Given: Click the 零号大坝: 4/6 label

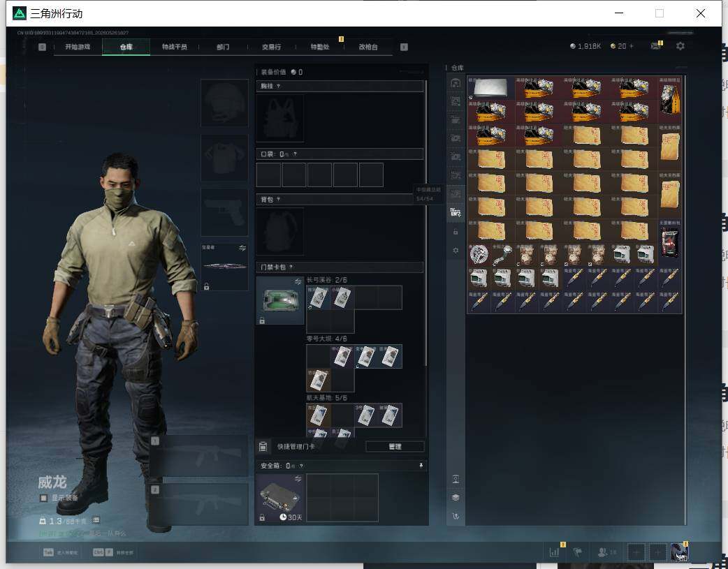Looking at the screenshot, I should point(326,339).
